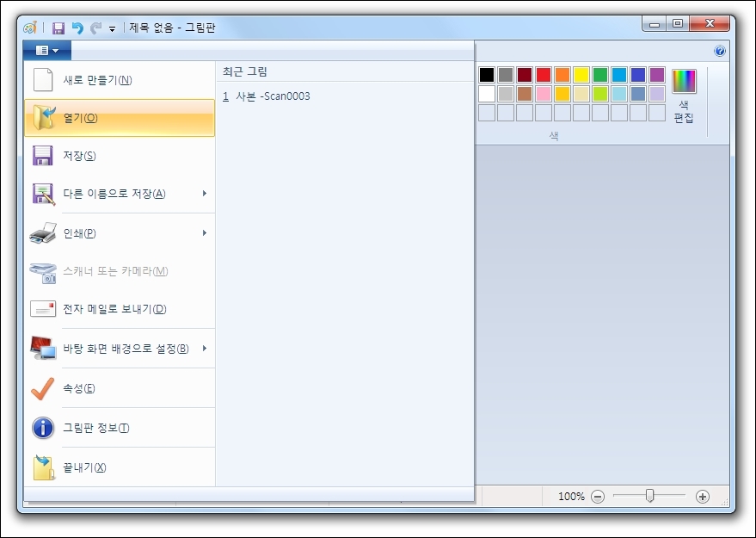Undo with the blue arrow icon
The height and width of the screenshot is (538, 756).
(x=77, y=28)
